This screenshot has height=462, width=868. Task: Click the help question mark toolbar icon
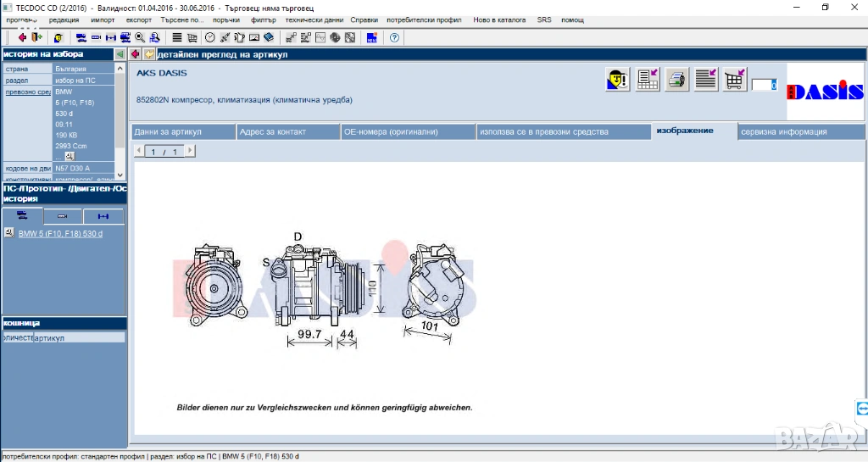pyautogui.click(x=394, y=37)
